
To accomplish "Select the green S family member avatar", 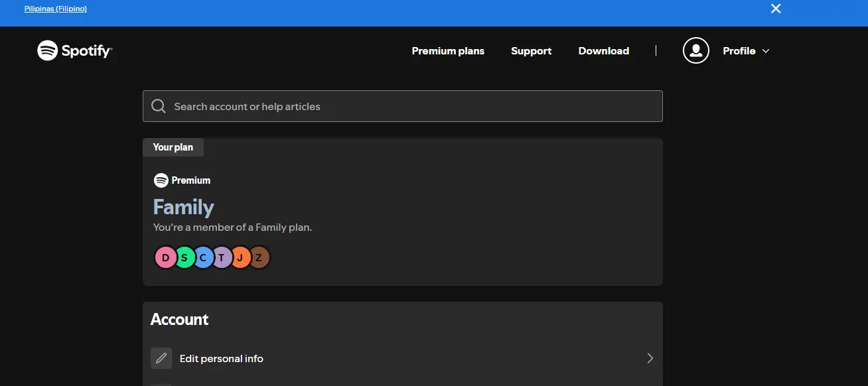I will 184,257.
